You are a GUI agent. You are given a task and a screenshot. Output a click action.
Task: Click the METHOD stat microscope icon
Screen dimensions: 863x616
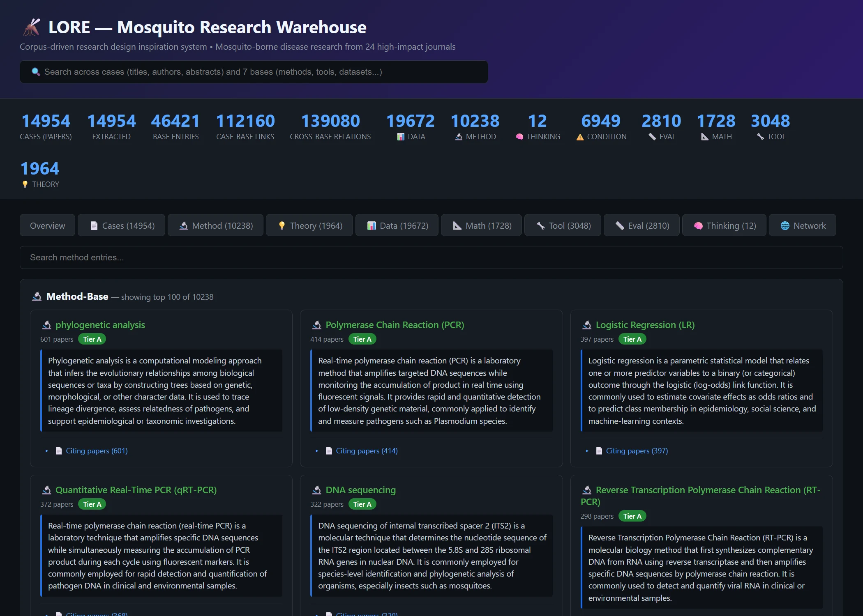pos(459,137)
